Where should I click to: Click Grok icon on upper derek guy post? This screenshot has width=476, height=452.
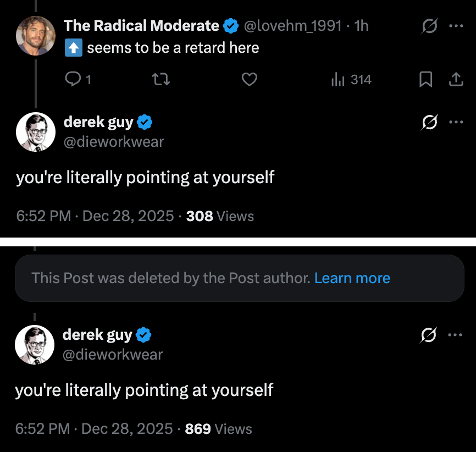pyautogui.click(x=429, y=123)
